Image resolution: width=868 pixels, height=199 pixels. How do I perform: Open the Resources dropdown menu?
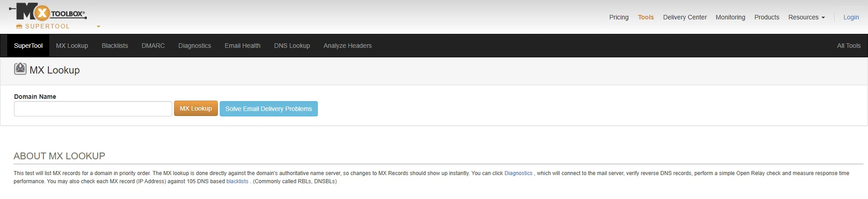coord(807,17)
